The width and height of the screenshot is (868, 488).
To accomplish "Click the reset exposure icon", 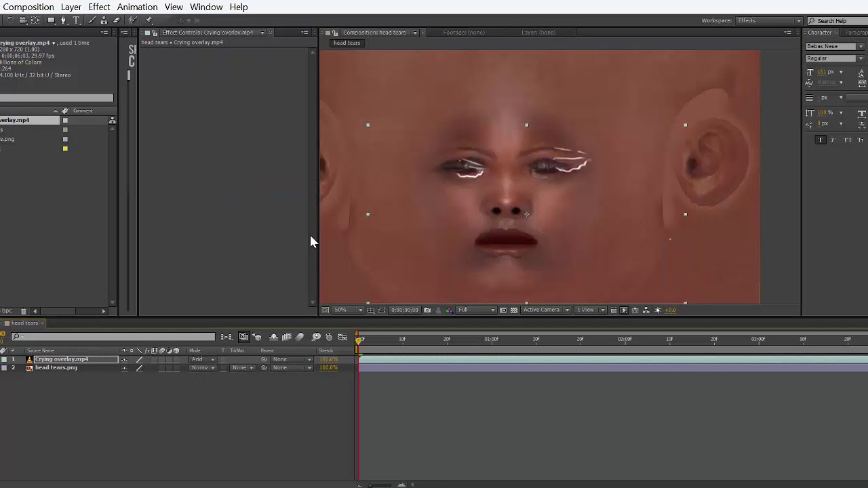I will (658, 310).
